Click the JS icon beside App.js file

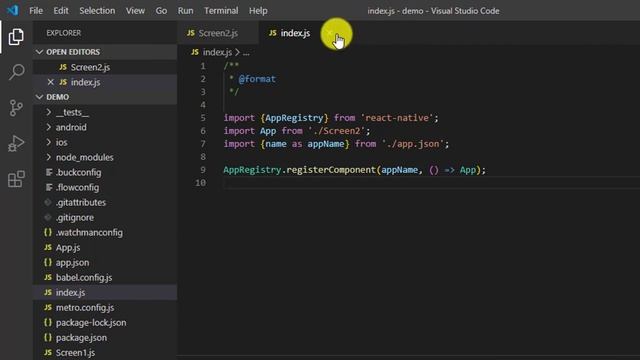point(48,247)
